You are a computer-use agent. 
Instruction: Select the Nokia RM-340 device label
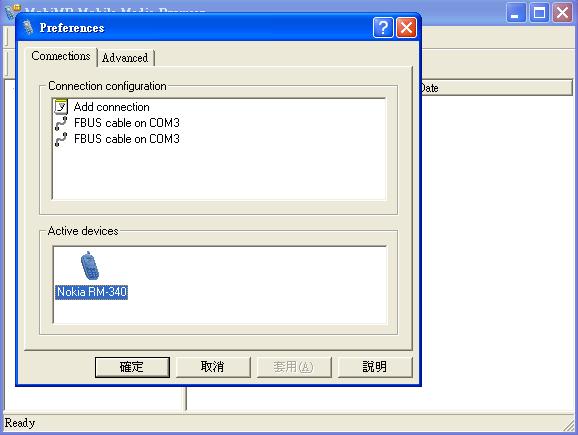pyautogui.click(x=92, y=292)
